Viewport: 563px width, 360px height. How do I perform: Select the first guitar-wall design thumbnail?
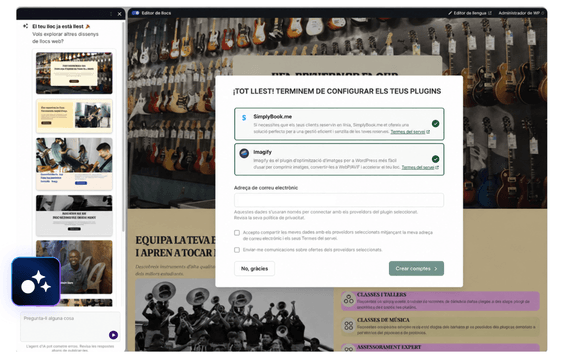(x=74, y=73)
